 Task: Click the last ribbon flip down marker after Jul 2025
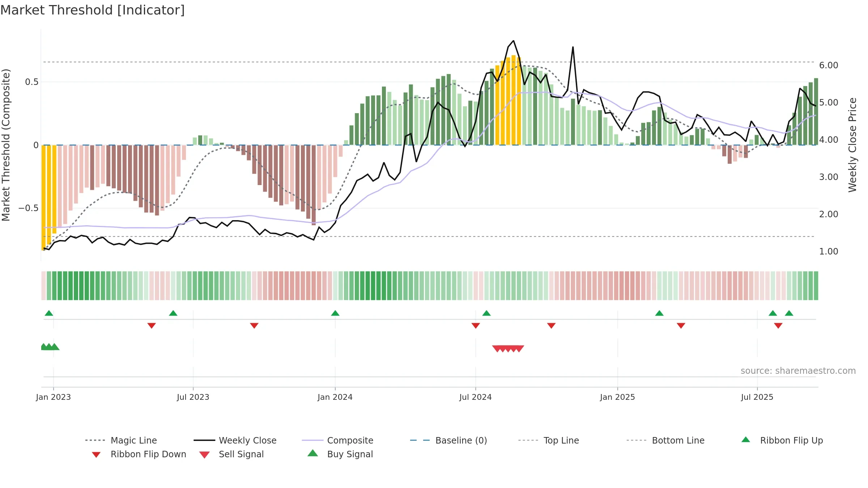(x=778, y=326)
